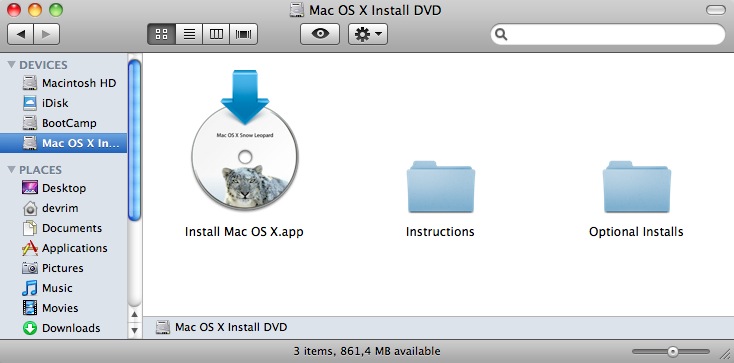Viewport: 734px width, 363px height.
Task: Switch to Cover Flow view
Action: point(243,34)
